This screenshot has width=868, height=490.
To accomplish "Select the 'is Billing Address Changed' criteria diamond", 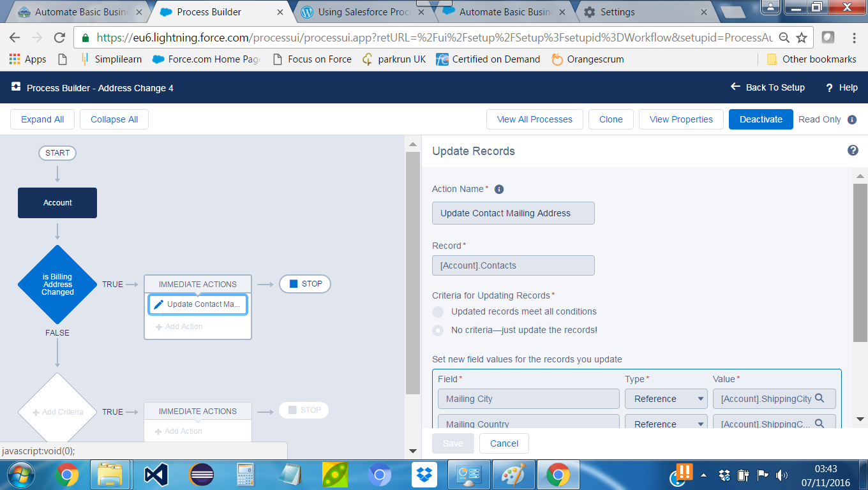I will pyautogui.click(x=57, y=285).
